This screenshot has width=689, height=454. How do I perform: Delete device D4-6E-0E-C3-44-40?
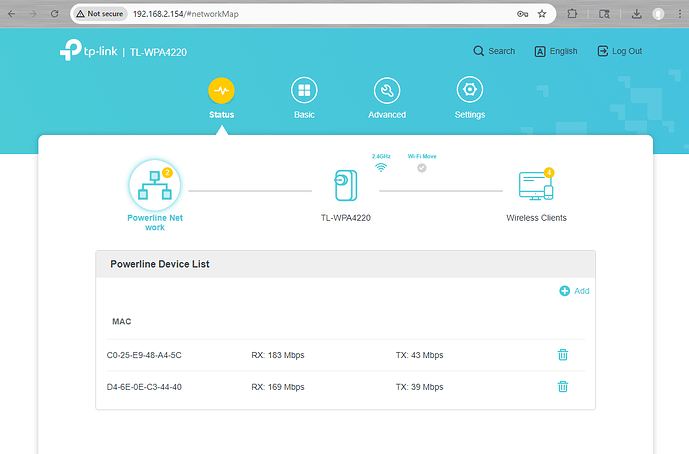click(563, 387)
